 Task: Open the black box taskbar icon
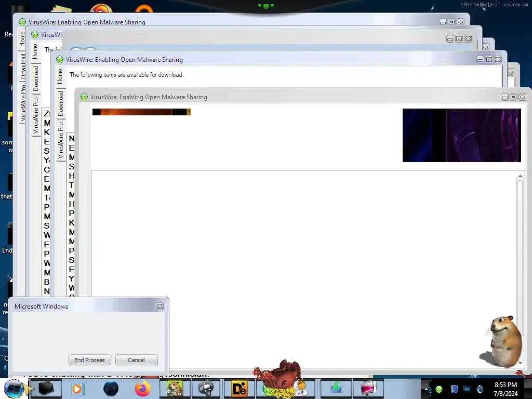pos(46,389)
